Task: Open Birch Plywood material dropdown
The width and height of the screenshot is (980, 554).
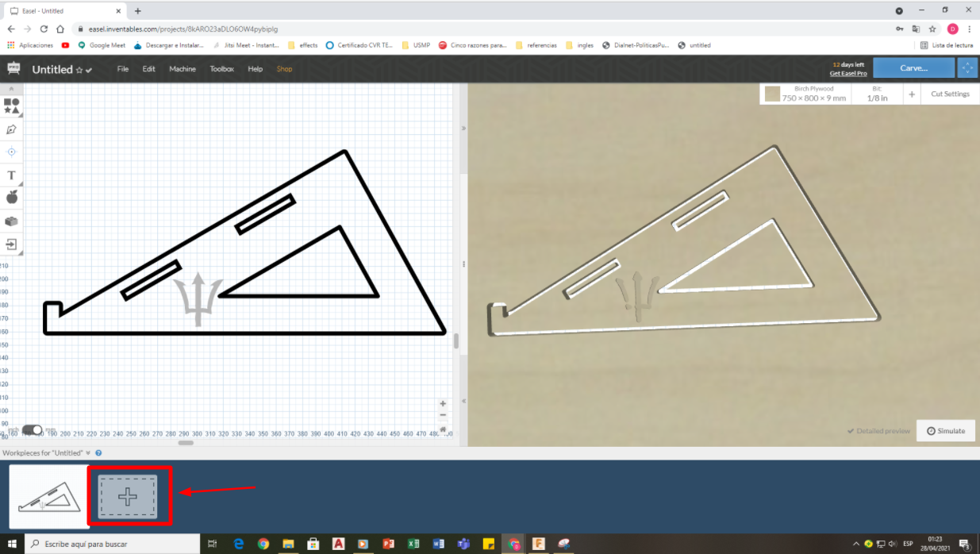Action: 813,94
